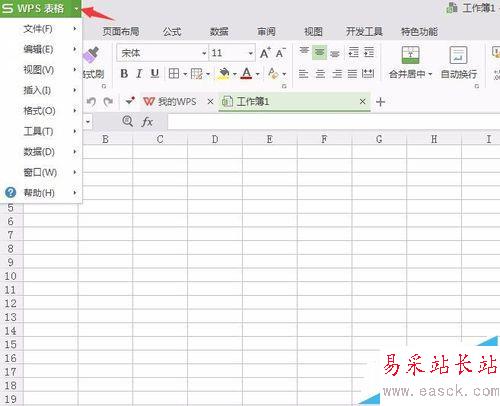Open the 窗口(W) menu entry
Image resolution: width=500 pixels, height=406 pixels.
click(x=41, y=172)
